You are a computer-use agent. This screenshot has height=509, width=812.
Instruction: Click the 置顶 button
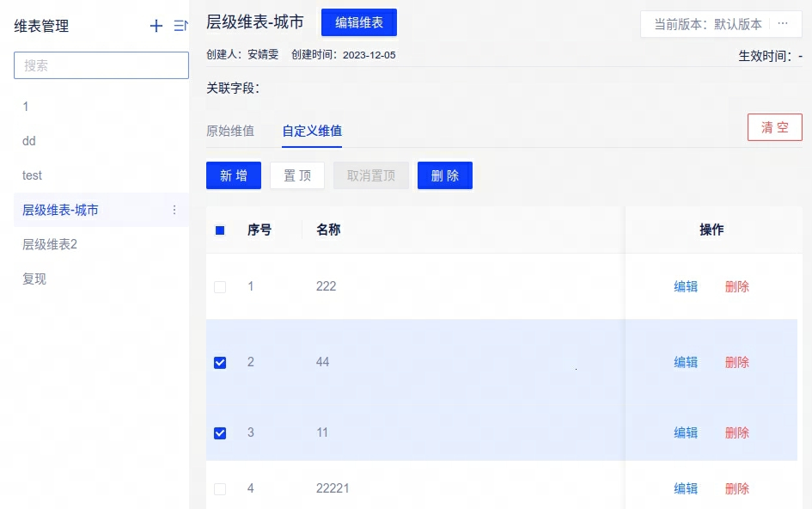[x=297, y=175]
